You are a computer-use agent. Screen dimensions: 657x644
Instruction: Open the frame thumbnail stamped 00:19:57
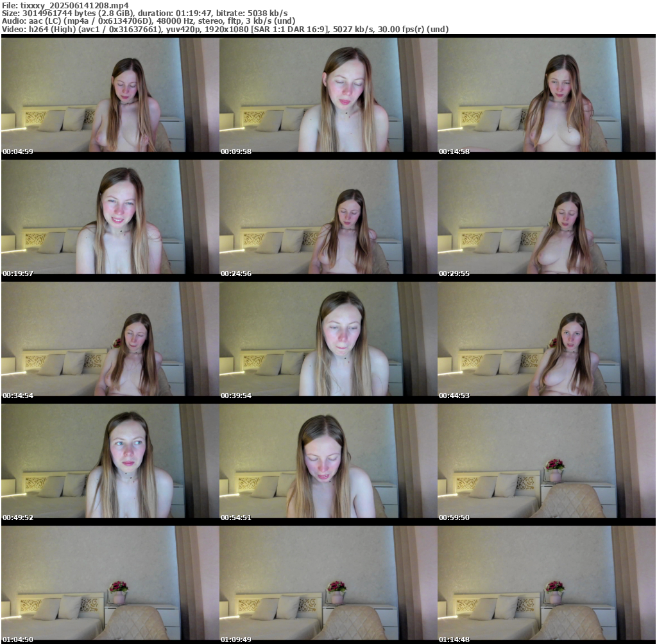click(x=110, y=217)
